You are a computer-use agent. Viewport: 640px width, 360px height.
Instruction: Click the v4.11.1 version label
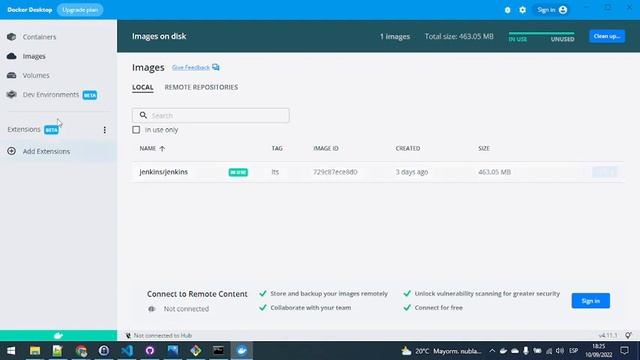pos(608,336)
